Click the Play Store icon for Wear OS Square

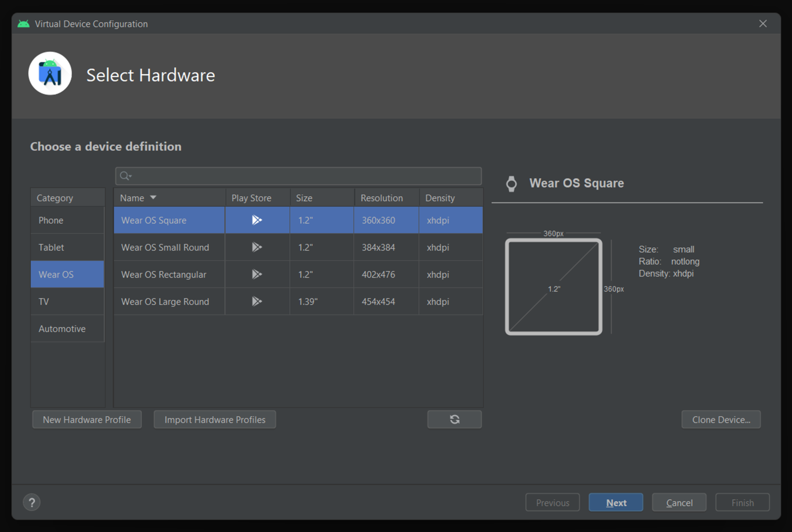pos(257,220)
